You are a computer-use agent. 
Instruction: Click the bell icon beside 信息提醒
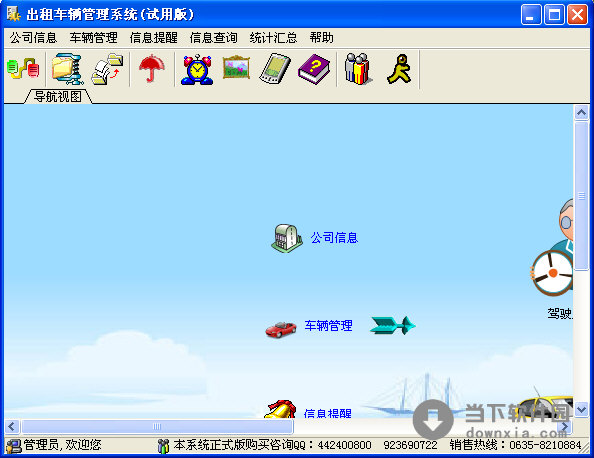tap(280, 408)
